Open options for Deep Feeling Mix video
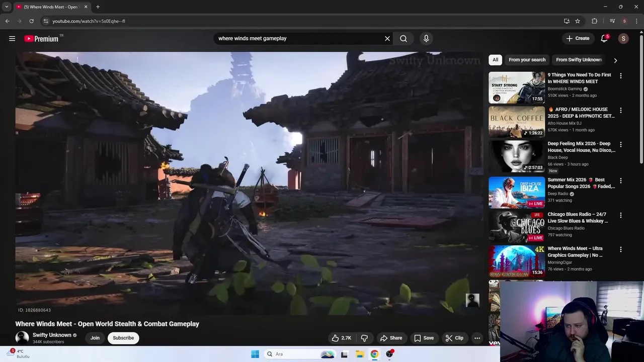 (x=620, y=144)
